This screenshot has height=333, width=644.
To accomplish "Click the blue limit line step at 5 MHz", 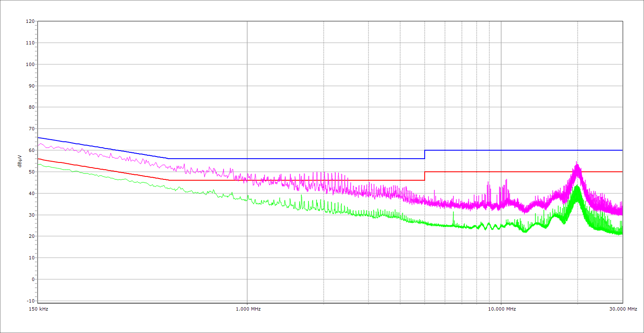I will (x=425, y=154).
